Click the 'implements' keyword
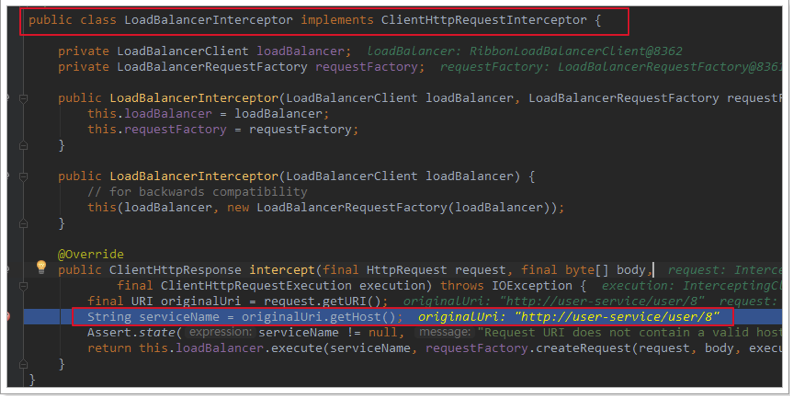790x396 pixels. [337, 20]
